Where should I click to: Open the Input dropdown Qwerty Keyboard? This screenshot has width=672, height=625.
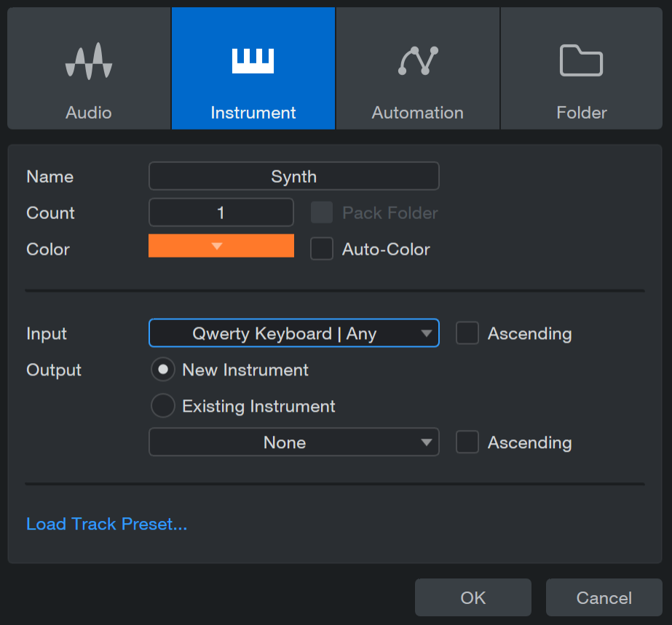[294, 333]
